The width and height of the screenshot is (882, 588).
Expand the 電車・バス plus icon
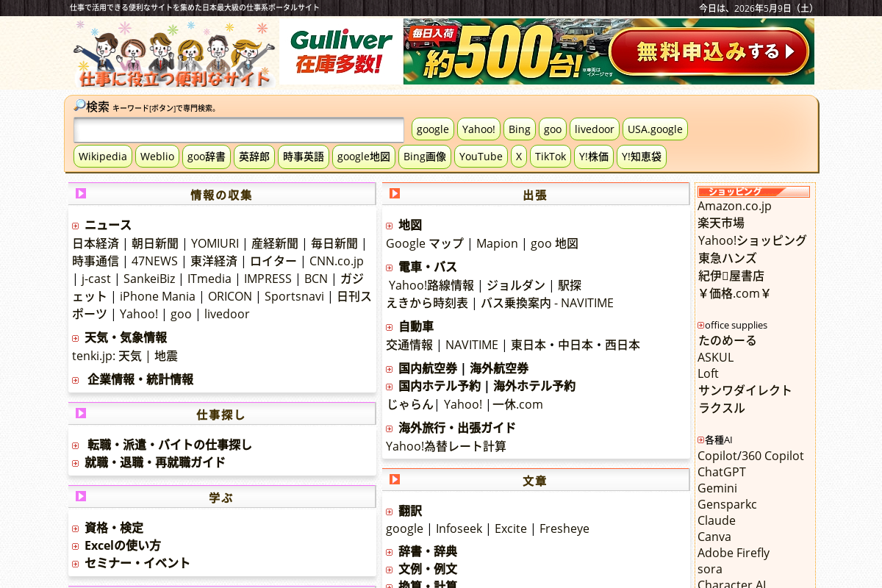tap(389, 268)
